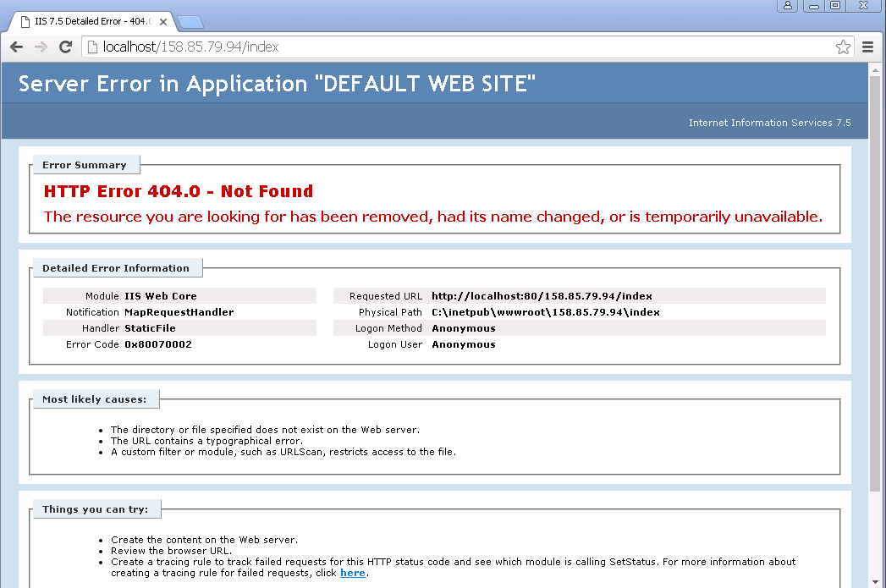Click the physical path 'C:\inetpub\wwwroot\158.85.79.94\index'
The image size is (886, 588).
coord(546,312)
